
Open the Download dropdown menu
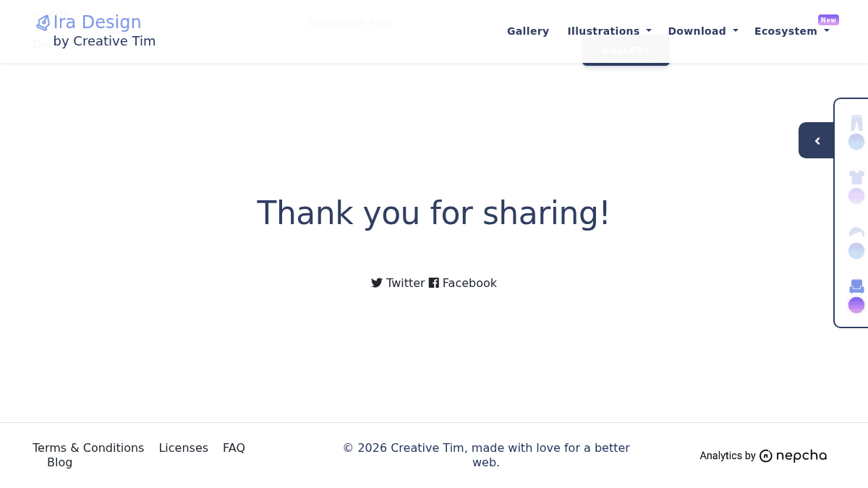[x=702, y=31]
